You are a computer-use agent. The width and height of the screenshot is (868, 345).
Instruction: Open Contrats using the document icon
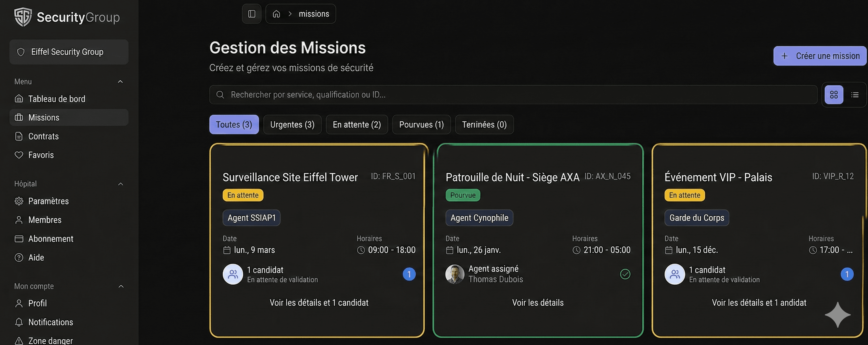click(19, 136)
